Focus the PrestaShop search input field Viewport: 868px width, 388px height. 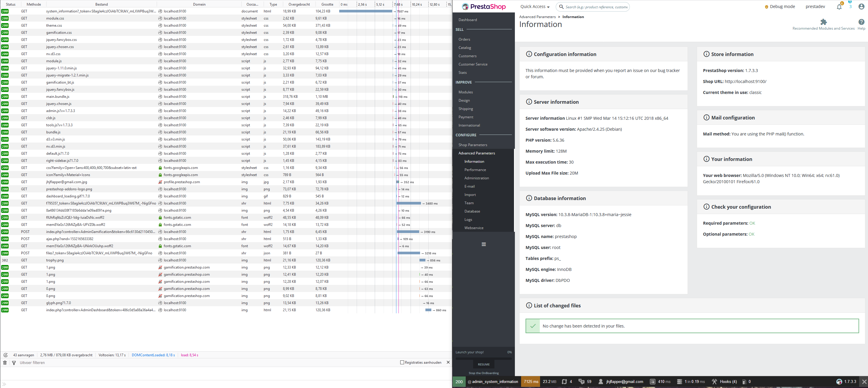596,7
